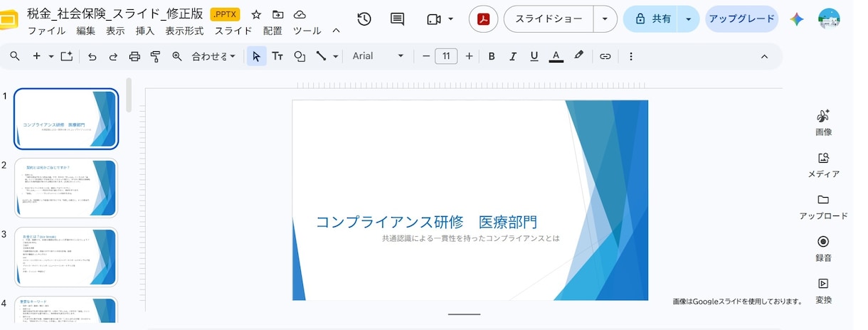868x330 pixels.
Task: Open the toolbar more options menu
Action: 631,56
